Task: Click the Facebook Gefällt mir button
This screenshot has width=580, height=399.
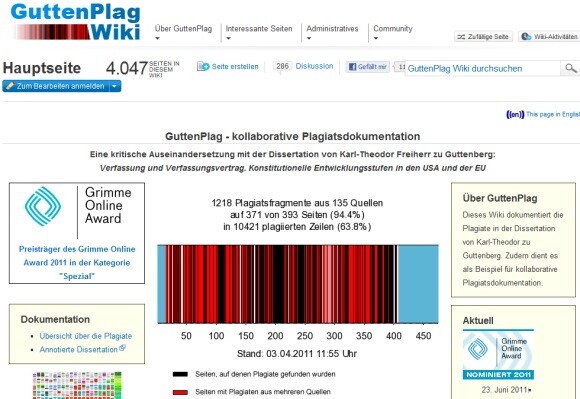Action: [368, 67]
